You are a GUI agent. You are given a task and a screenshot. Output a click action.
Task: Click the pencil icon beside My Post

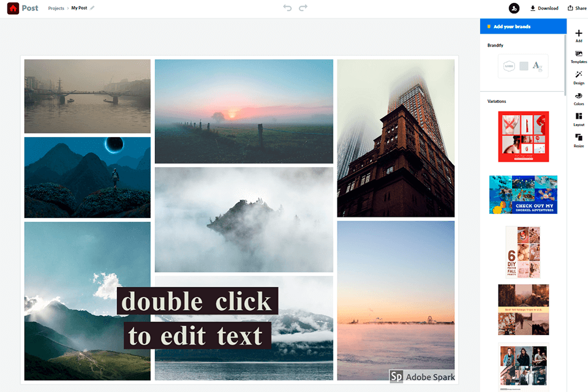(x=92, y=9)
